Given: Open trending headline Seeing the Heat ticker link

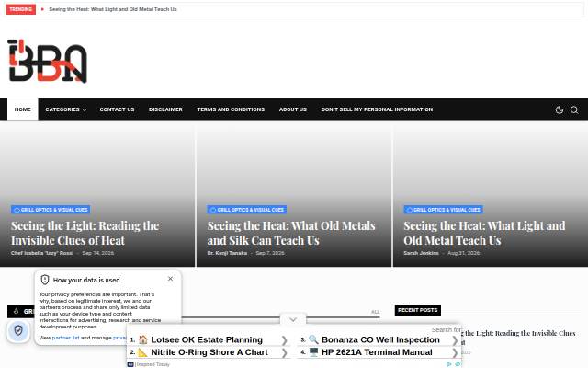Looking at the screenshot, I should coord(113,9).
